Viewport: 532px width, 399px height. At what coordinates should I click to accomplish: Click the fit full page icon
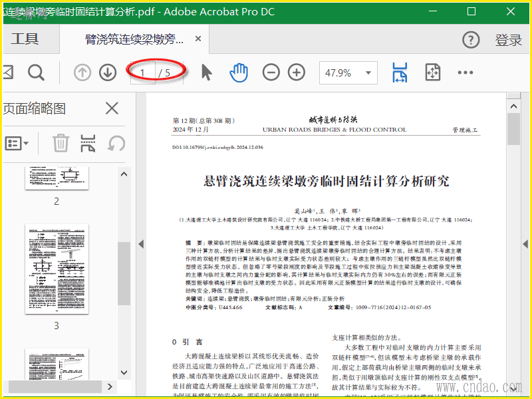[433, 72]
